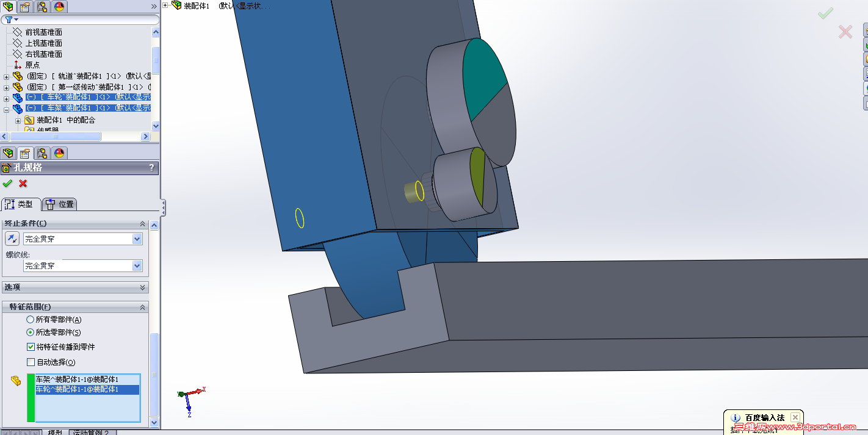Open help question mark for 孔规格
The image size is (868, 435).
point(152,168)
